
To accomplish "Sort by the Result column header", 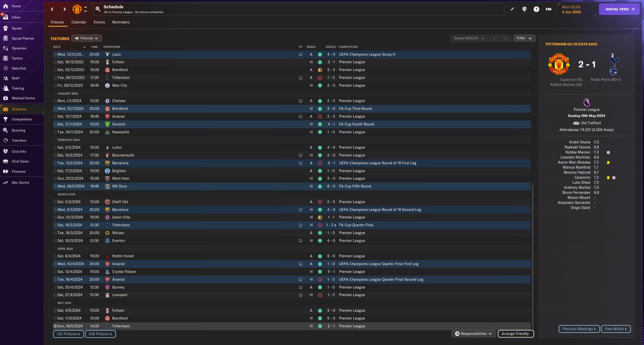I will coord(331,47).
